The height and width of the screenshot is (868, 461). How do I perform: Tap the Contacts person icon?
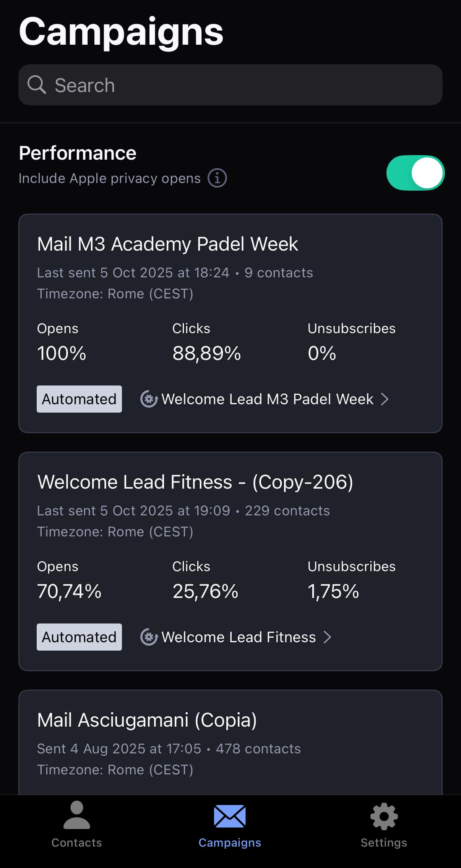point(77,815)
